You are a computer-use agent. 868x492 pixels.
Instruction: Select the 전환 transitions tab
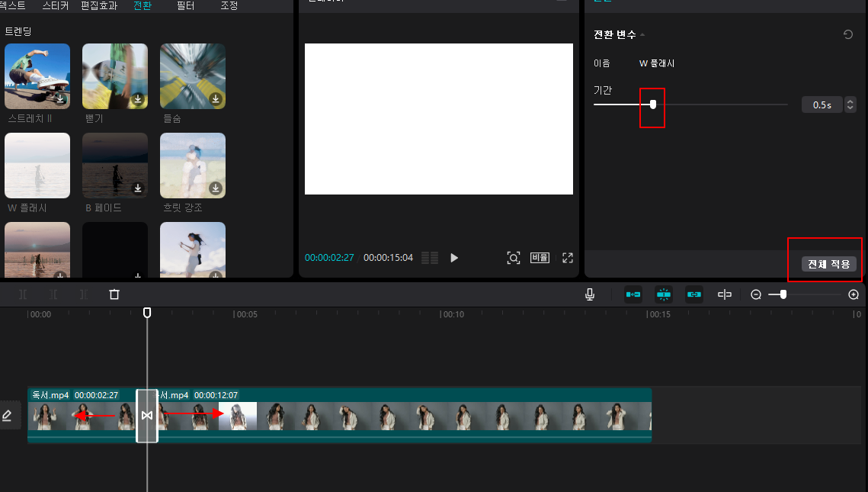(143, 5)
